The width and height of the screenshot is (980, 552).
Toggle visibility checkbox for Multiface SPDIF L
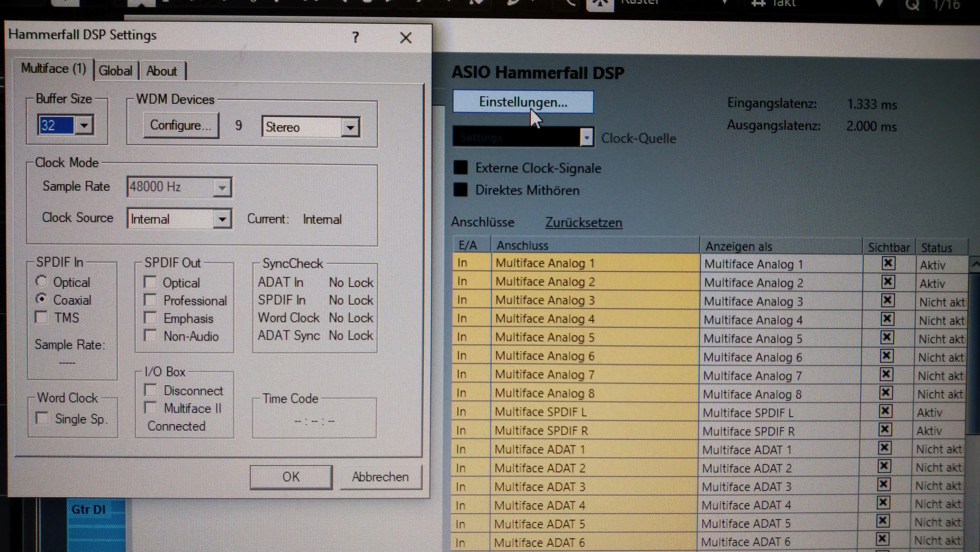pyautogui.click(x=885, y=411)
